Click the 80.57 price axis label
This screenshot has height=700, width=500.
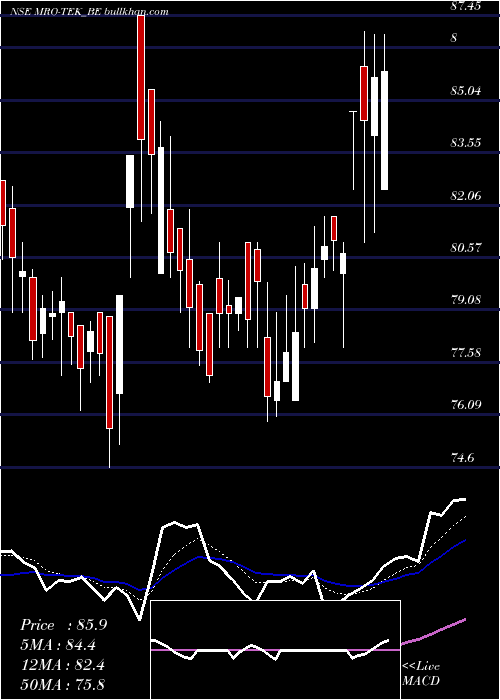pos(466,247)
